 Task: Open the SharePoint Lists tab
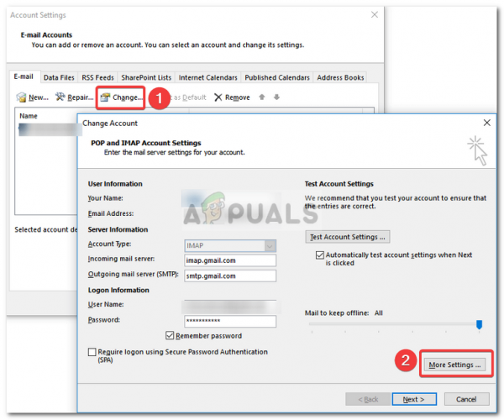146,77
